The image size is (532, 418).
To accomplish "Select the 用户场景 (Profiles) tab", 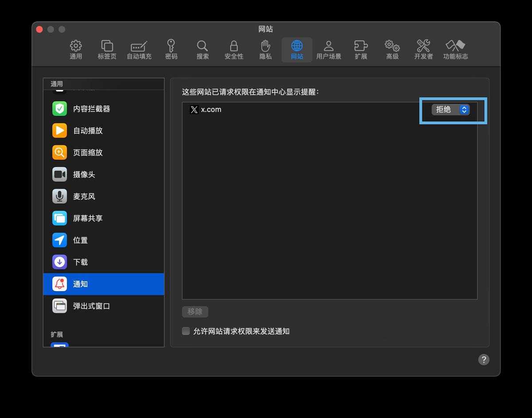I will pos(329,49).
